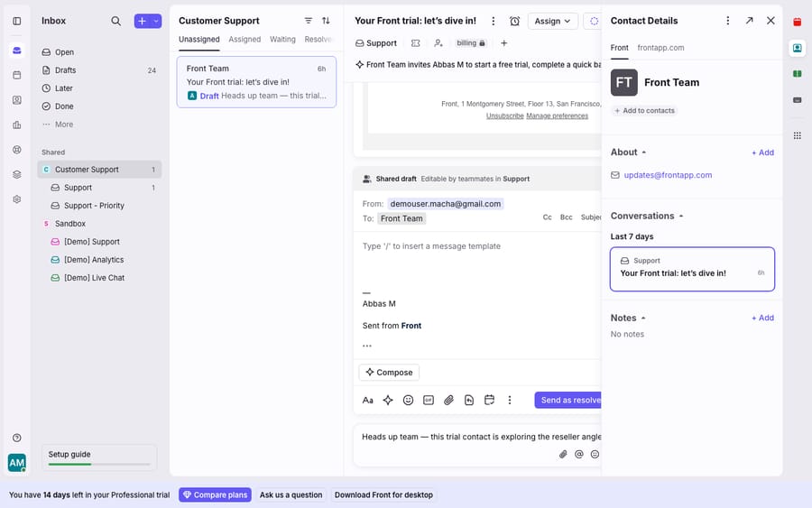Open the filter icon in Customer Support

pos(309,21)
